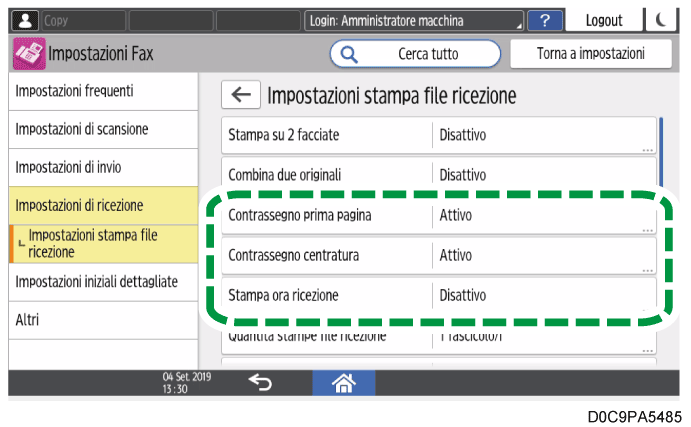The image size is (691, 427).
Task: Tap the return arrow in bottom bar
Action: 260,382
